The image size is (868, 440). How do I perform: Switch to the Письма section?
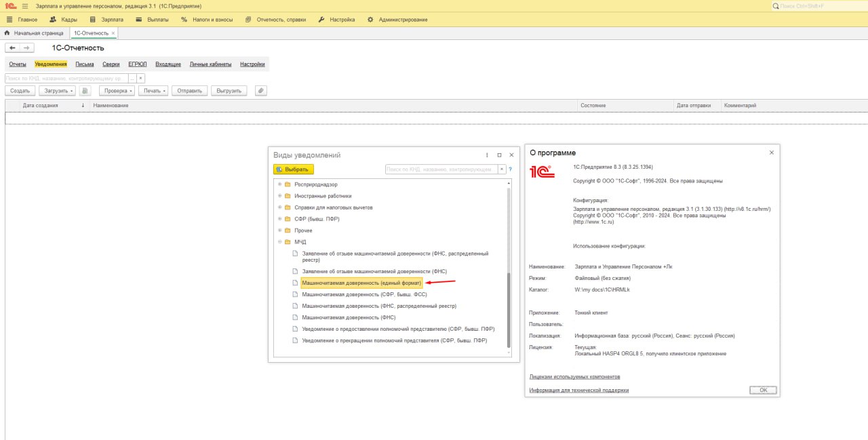coord(85,64)
